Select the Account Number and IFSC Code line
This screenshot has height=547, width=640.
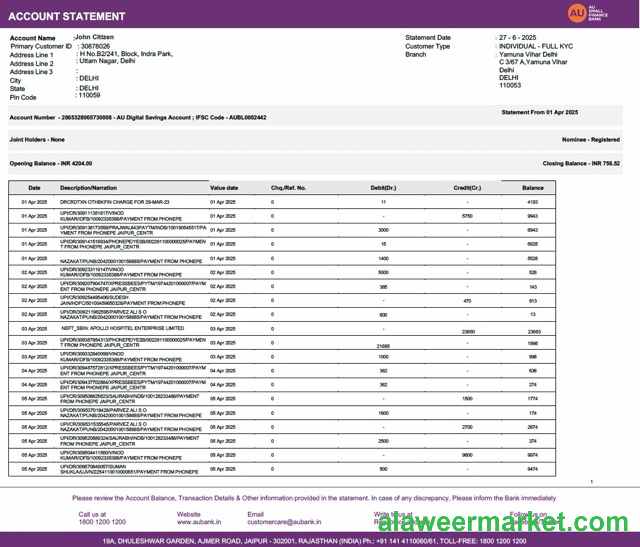coord(138,118)
